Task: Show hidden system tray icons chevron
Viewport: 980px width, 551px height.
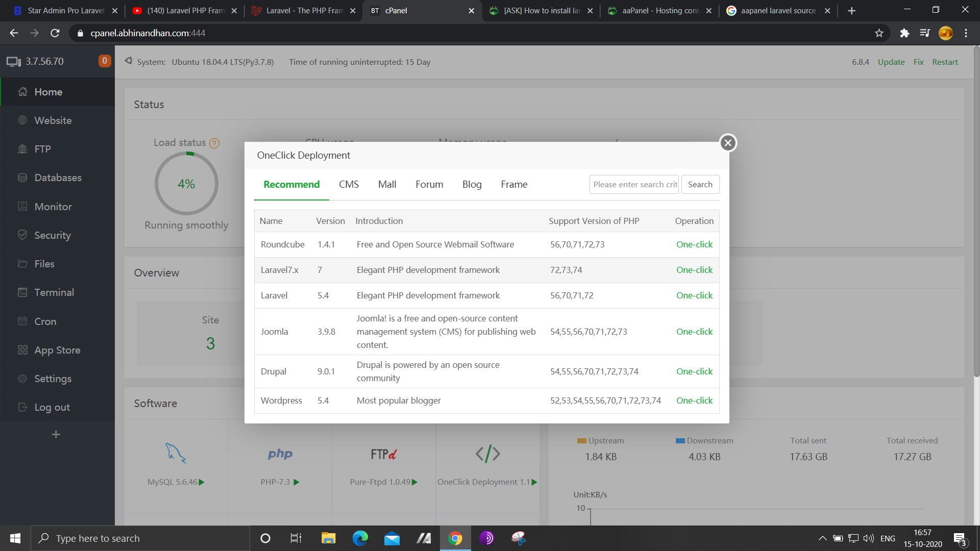Action: coord(822,538)
